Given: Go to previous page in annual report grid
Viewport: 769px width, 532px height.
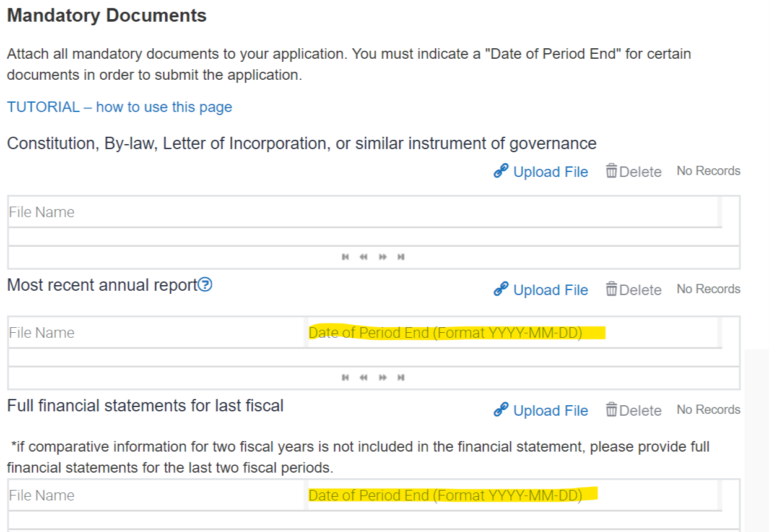Looking at the screenshot, I should [x=363, y=378].
